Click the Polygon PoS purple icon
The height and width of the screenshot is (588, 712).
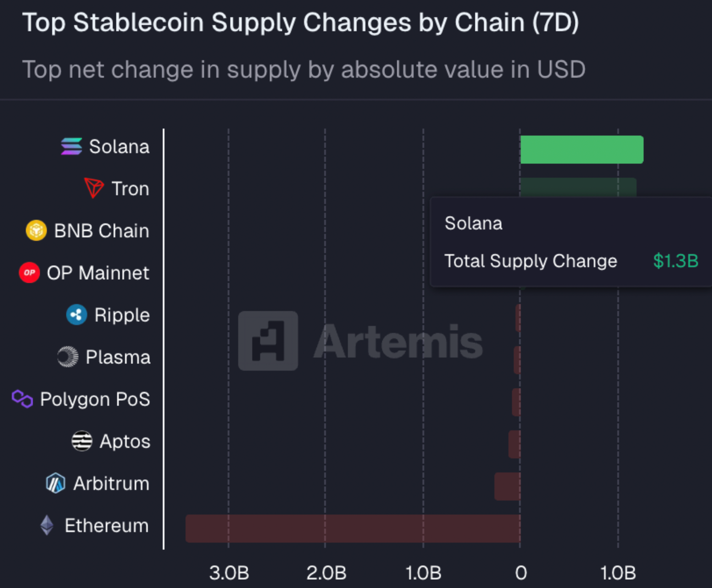(x=22, y=399)
